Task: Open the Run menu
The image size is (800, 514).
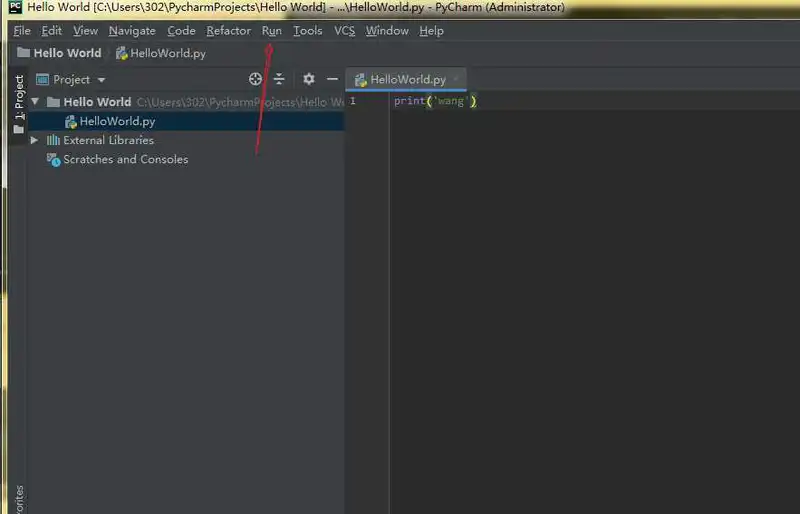Action: 271,31
